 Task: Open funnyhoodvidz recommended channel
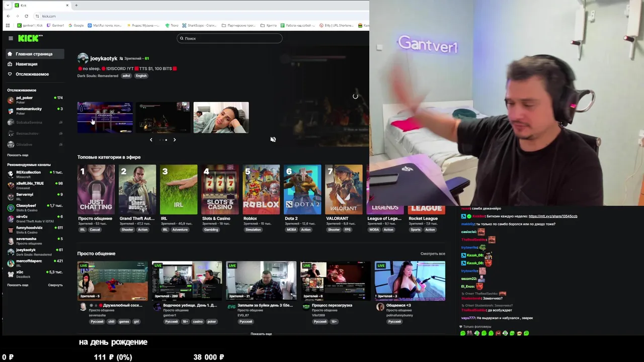[35, 229]
